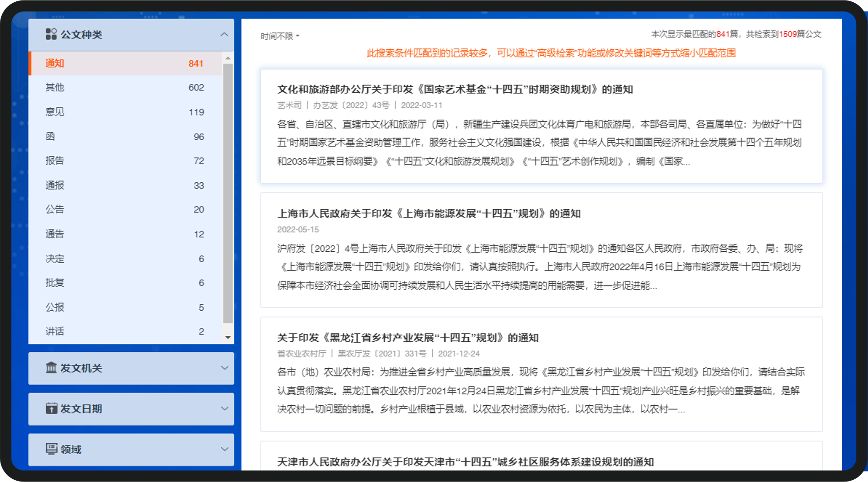This screenshot has width=868, height=482.
Task: Click the 发文机关 building icon
Action: (x=51, y=368)
